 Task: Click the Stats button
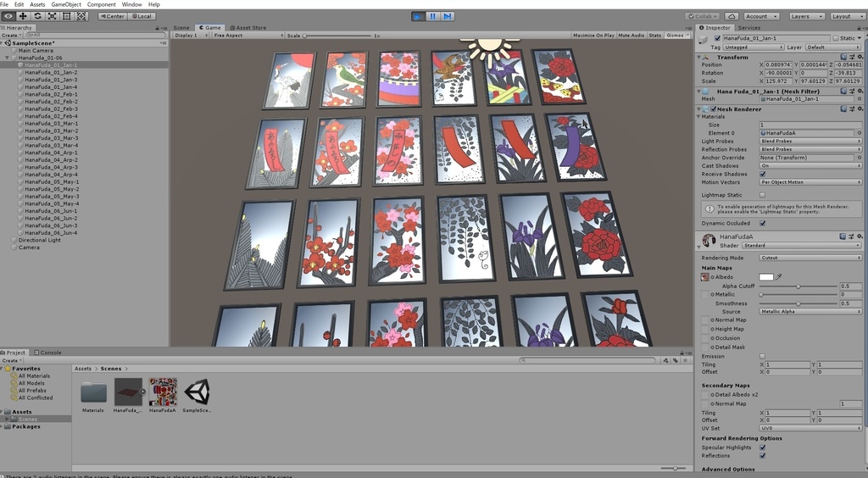coord(655,36)
